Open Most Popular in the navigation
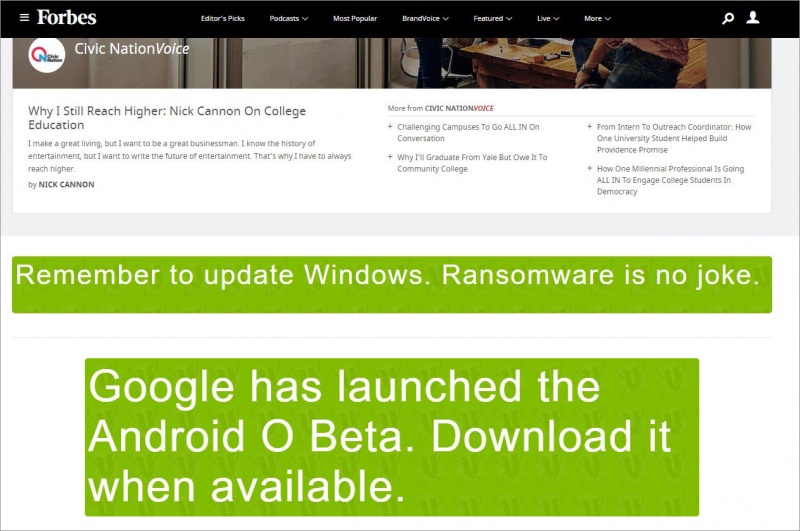This screenshot has height=531, width=800. click(x=355, y=18)
